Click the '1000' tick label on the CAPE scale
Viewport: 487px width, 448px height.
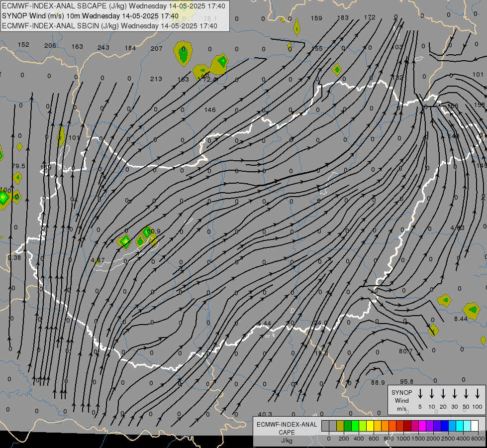pyautogui.click(x=403, y=439)
